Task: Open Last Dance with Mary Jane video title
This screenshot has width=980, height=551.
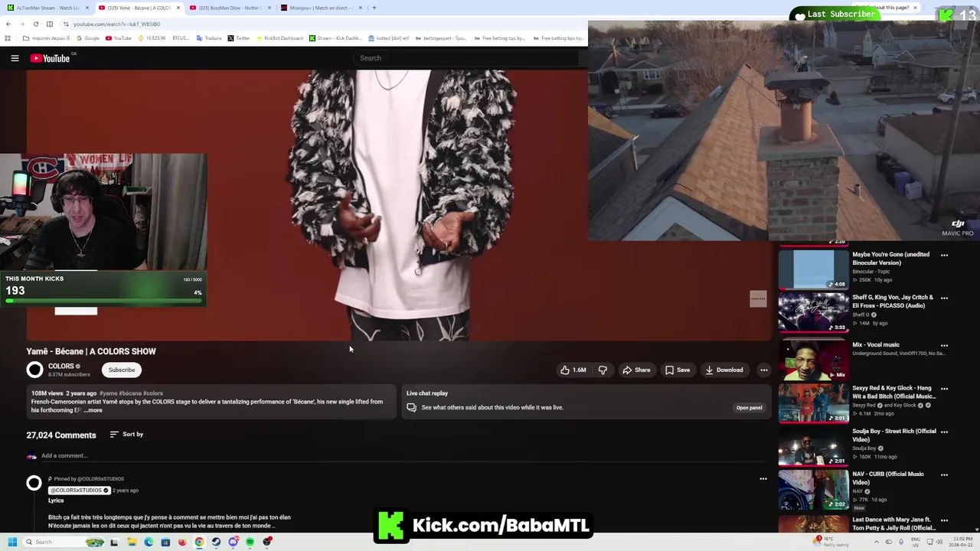Action: (894, 523)
